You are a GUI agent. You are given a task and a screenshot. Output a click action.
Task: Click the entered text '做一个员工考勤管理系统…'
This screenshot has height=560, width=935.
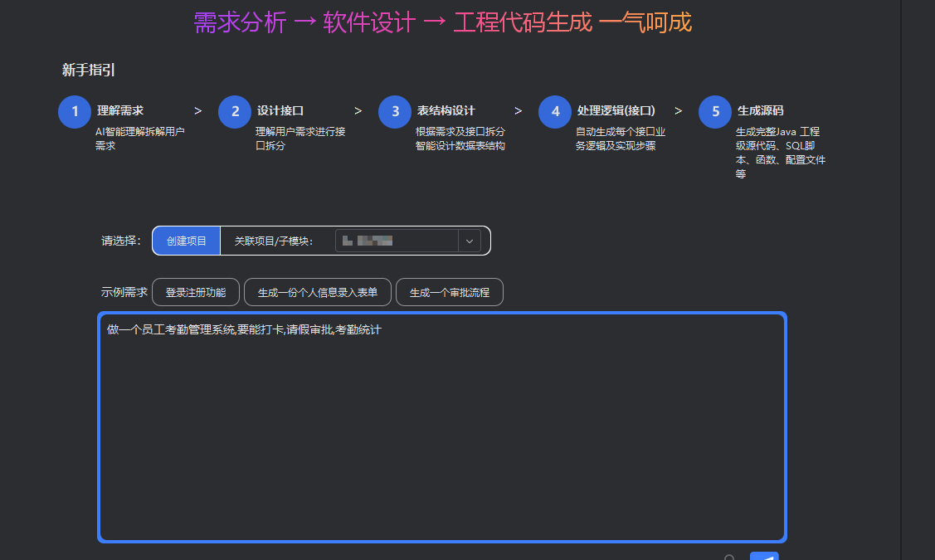(244, 330)
